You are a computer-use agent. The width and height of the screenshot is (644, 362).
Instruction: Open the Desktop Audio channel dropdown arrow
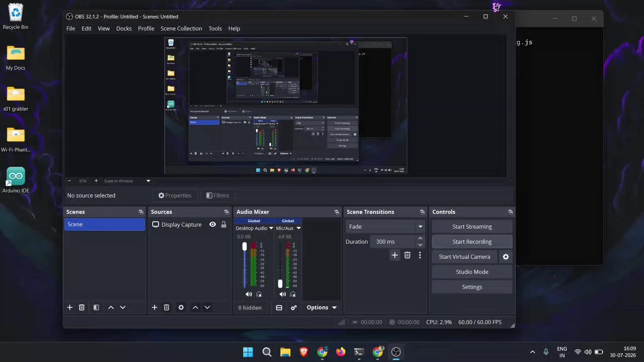[271, 228]
